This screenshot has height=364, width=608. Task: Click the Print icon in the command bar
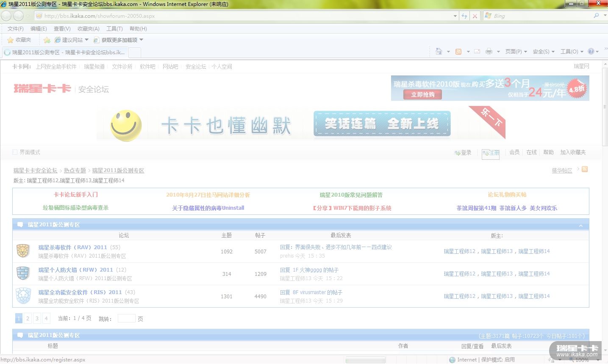pos(489,51)
